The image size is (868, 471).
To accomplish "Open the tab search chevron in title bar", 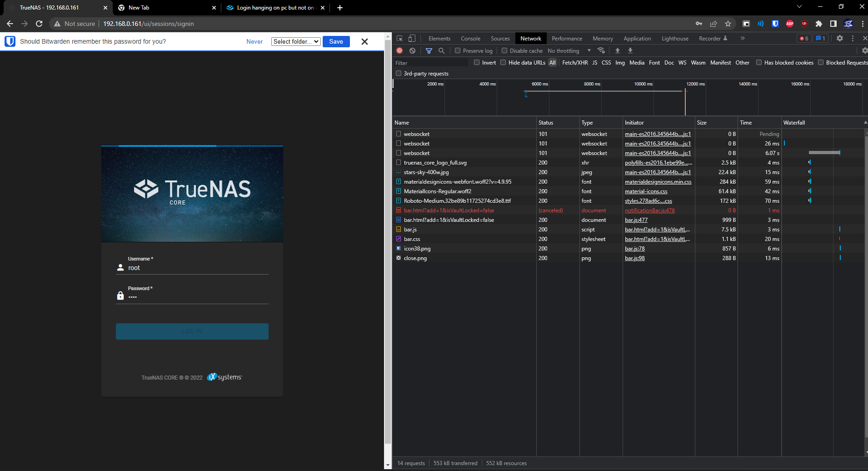I will [799, 7].
